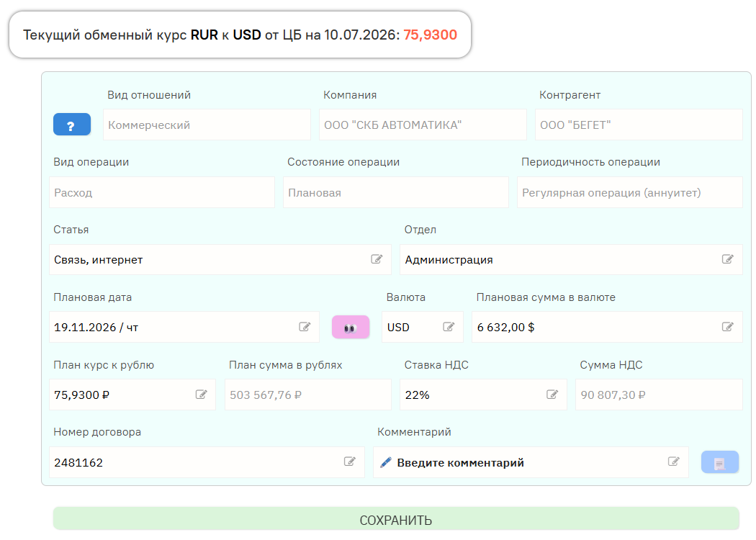Click the pink eyes icon button

tap(351, 327)
